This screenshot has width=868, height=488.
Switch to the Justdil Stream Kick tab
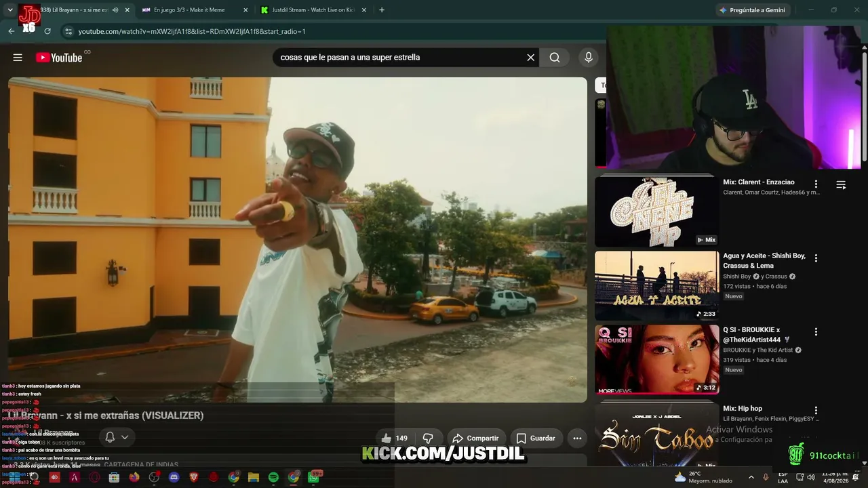pyautogui.click(x=313, y=10)
